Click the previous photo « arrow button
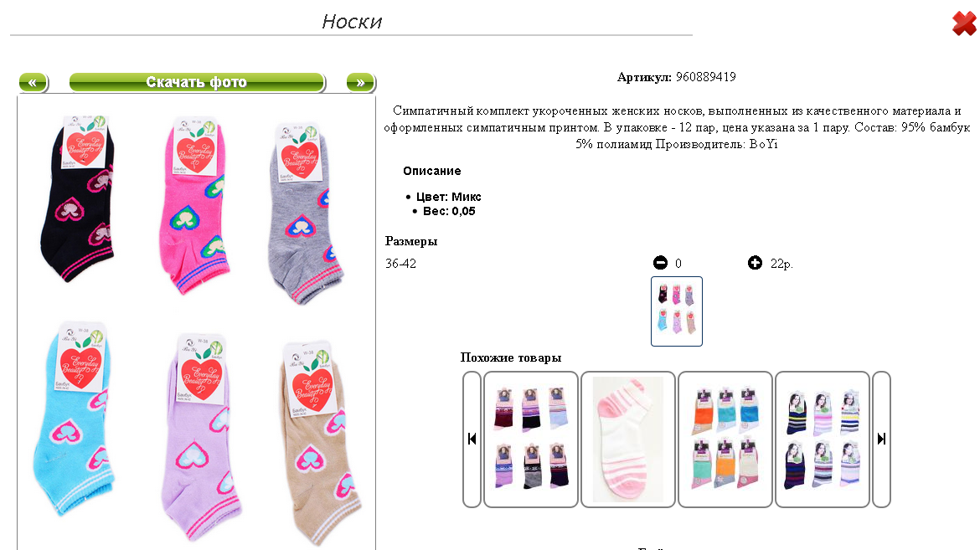The height and width of the screenshot is (550, 980). coord(34,83)
